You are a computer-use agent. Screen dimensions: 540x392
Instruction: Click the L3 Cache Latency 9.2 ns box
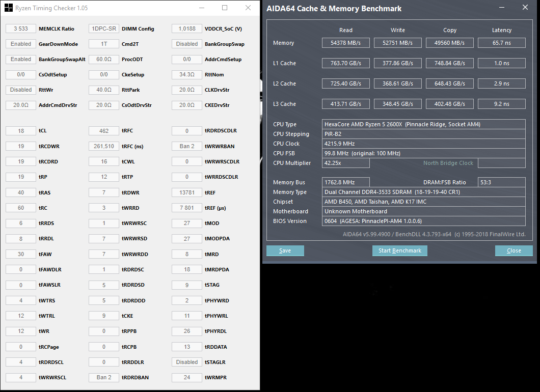[502, 103]
